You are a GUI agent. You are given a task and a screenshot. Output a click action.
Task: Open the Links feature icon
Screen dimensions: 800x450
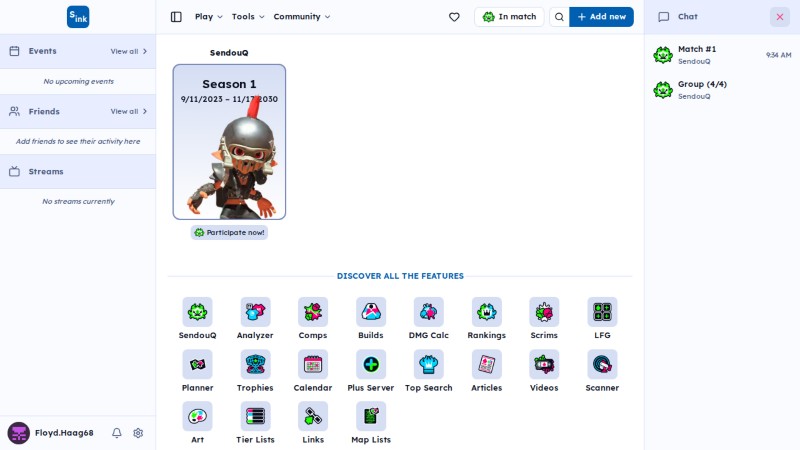pyautogui.click(x=313, y=416)
